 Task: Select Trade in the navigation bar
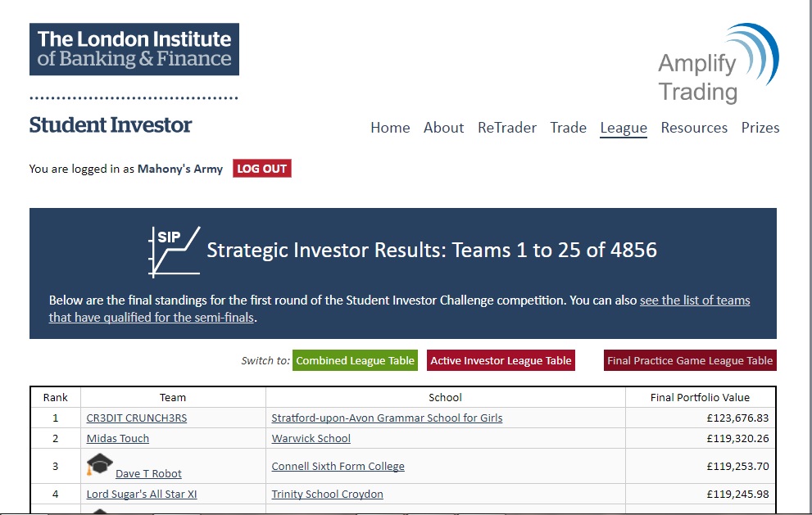[x=568, y=128]
